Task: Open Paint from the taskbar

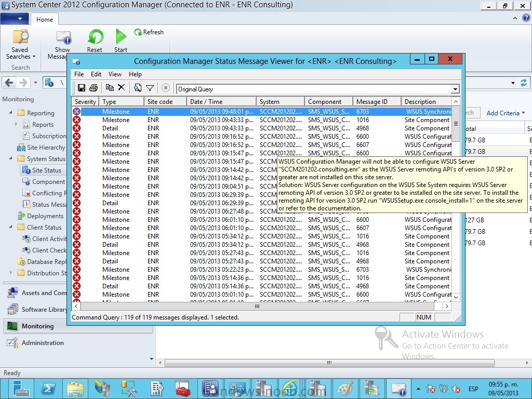Action: (345, 389)
